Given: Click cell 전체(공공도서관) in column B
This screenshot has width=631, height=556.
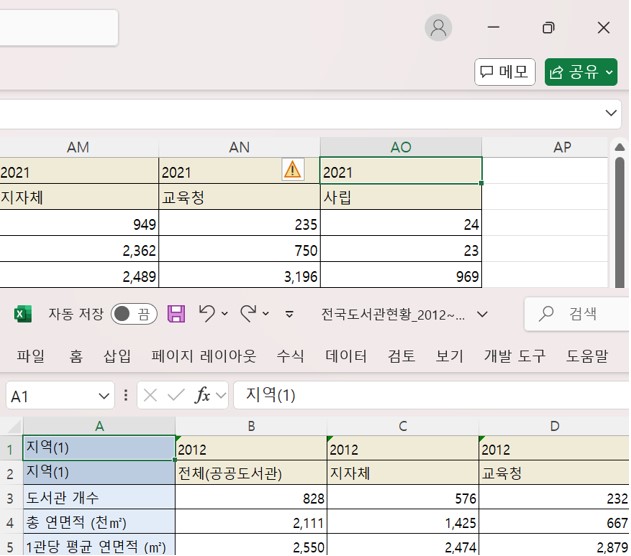Looking at the screenshot, I should pyautogui.click(x=251, y=473).
